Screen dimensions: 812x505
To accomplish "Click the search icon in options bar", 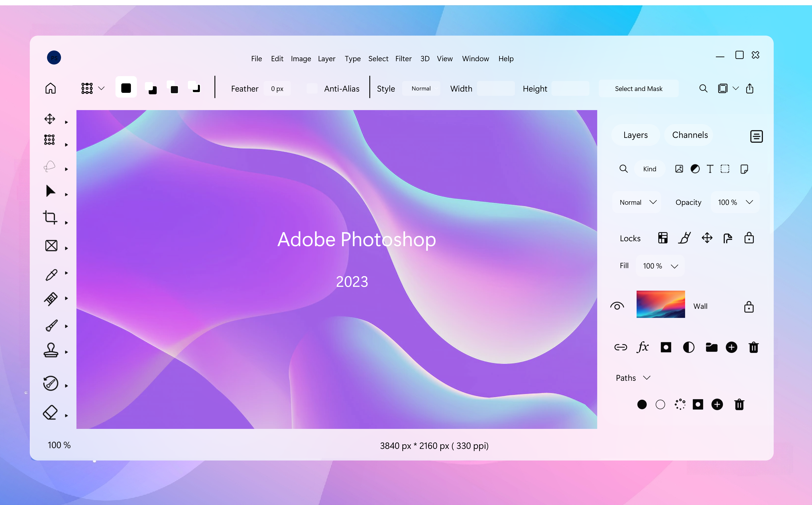I will point(703,88).
